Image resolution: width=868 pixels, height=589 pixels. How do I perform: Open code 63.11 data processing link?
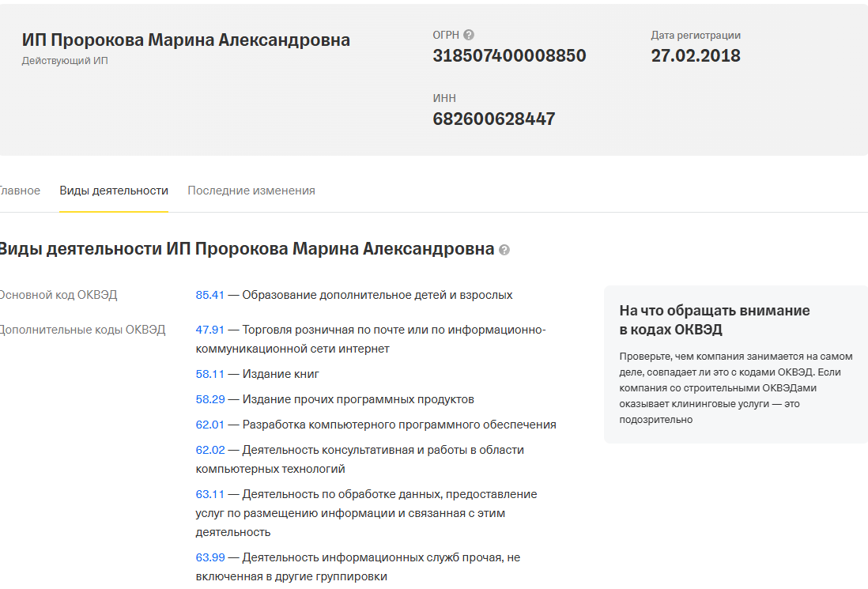210,494
